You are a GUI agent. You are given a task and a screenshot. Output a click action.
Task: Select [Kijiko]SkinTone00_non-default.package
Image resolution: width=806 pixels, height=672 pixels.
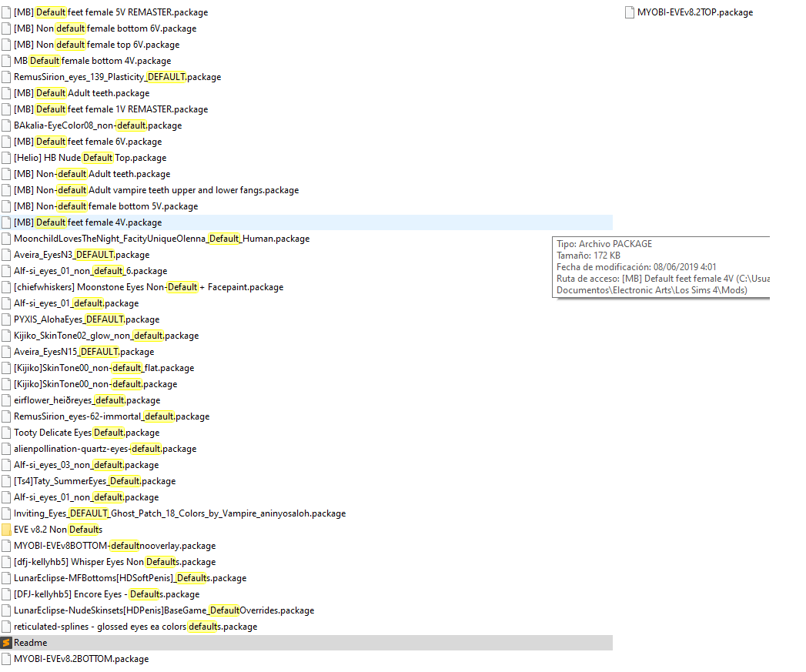pyautogui.click(x=95, y=384)
